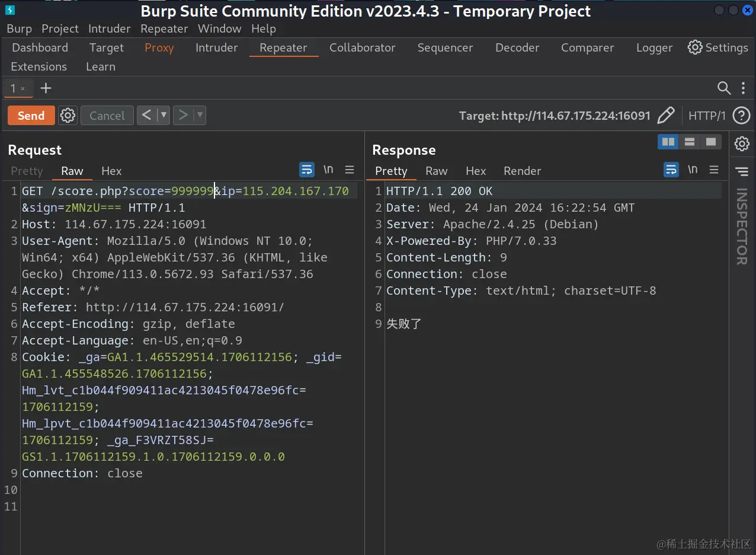
Task: Switch to the Collaborator tab
Action: click(x=363, y=47)
